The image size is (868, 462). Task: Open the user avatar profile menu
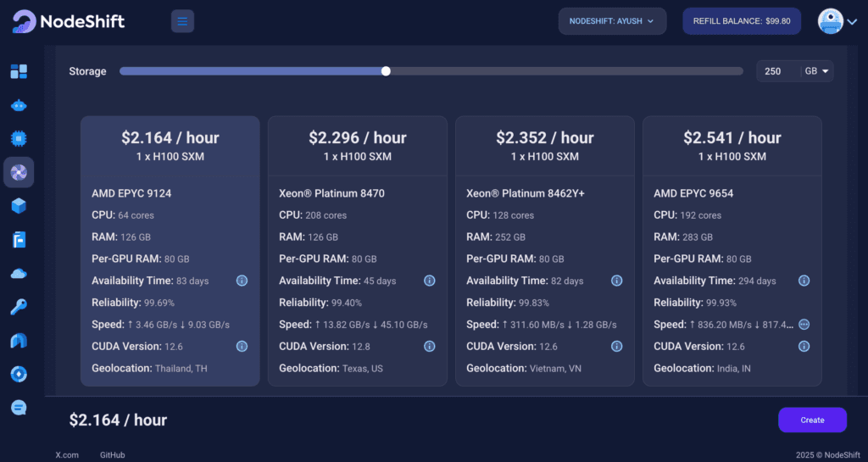pyautogui.click(x=837, y=21)
